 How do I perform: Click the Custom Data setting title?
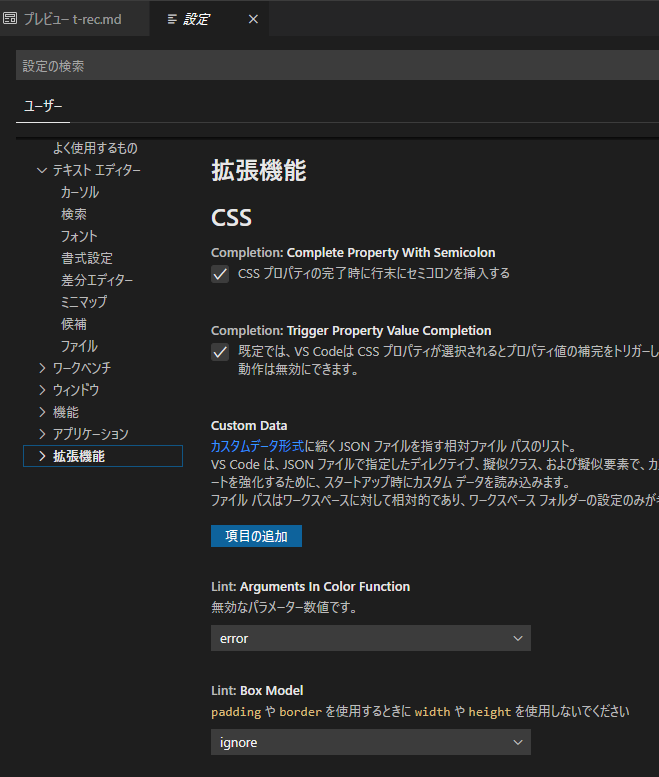pos(249,426)
